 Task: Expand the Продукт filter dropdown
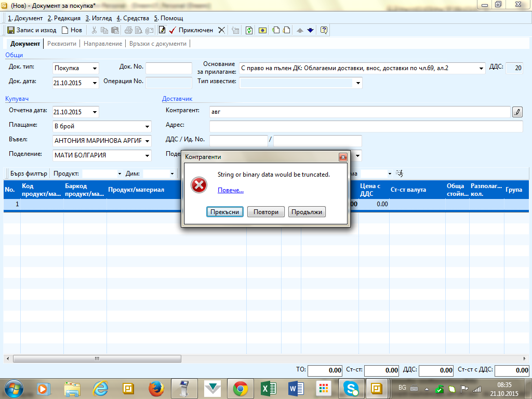pos(119,174)
